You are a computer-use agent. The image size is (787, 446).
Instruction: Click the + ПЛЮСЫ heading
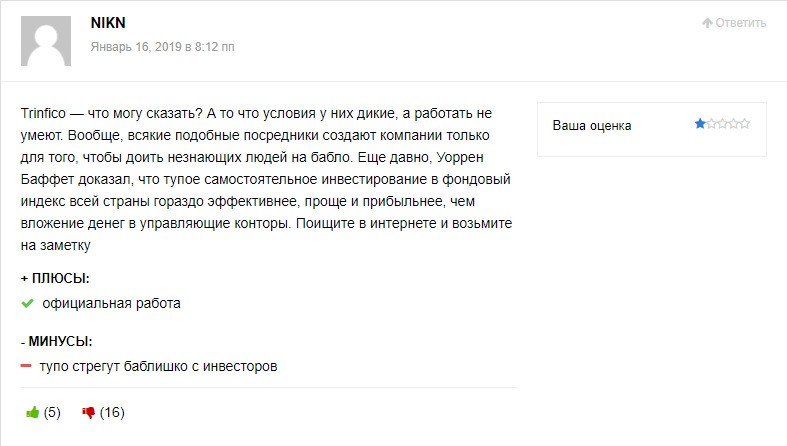tap(55, 278)
